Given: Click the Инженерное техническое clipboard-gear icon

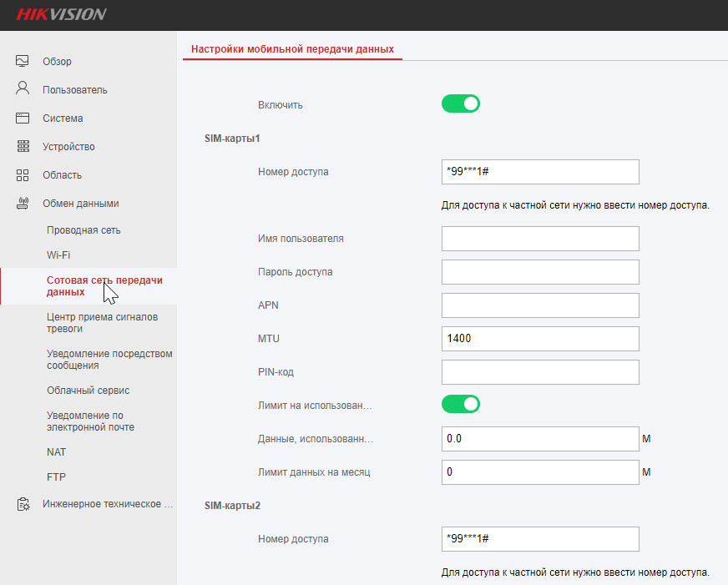Looking at the screenshot, I should tap(23, 504).
